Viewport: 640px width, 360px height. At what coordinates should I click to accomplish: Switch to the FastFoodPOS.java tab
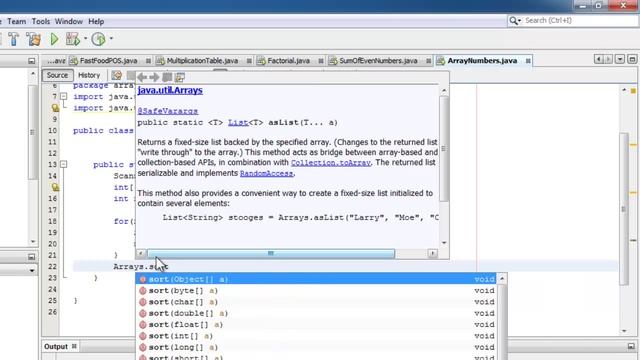click(x=108, y=61)
